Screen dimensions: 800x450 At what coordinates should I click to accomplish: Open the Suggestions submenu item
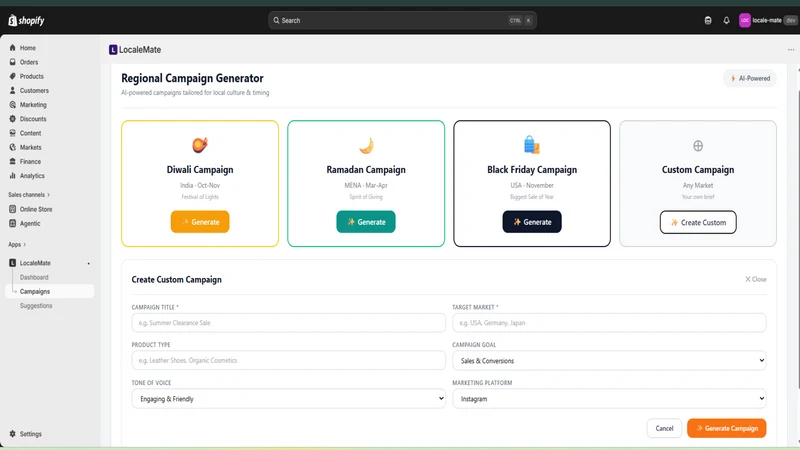click(x=36, y=306)
